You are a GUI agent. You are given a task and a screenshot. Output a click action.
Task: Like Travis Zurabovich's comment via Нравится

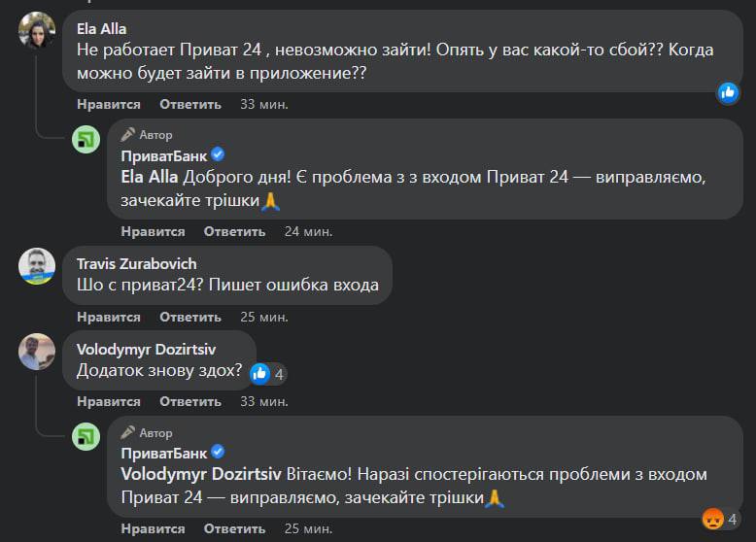click(108, 317)
